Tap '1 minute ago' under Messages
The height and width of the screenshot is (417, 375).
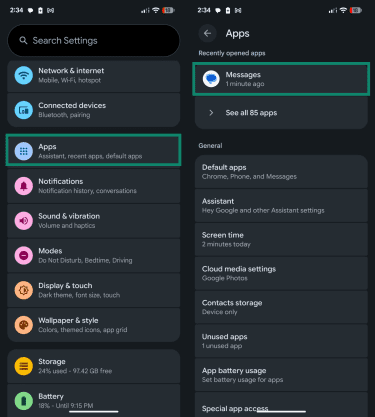pyautogui.click(x=245, y=84)
